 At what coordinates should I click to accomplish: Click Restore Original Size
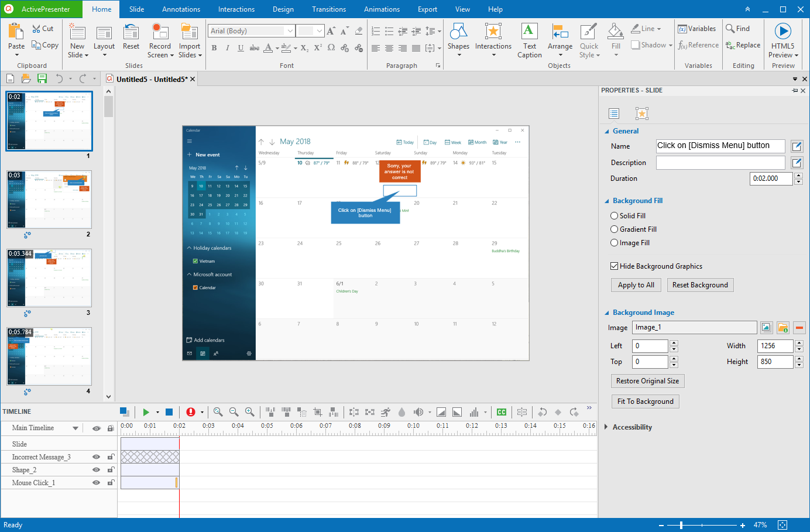(x=647, y=381)
